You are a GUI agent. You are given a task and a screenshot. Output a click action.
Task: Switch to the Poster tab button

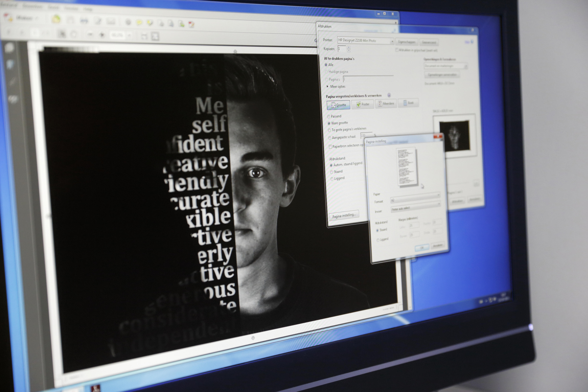pos(363,104)
